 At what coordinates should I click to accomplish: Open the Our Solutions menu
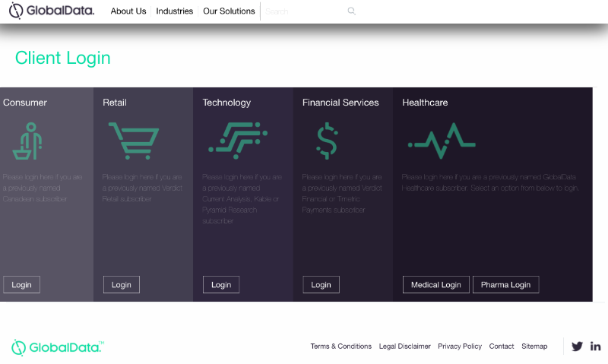pyautogui.click(x=229, y=11)
